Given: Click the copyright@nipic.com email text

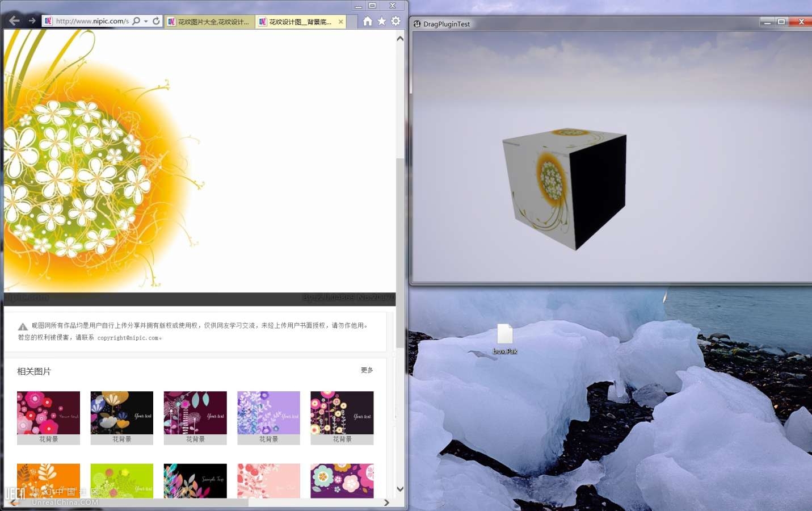Looking at the screenshot, I should coord(128,338).
